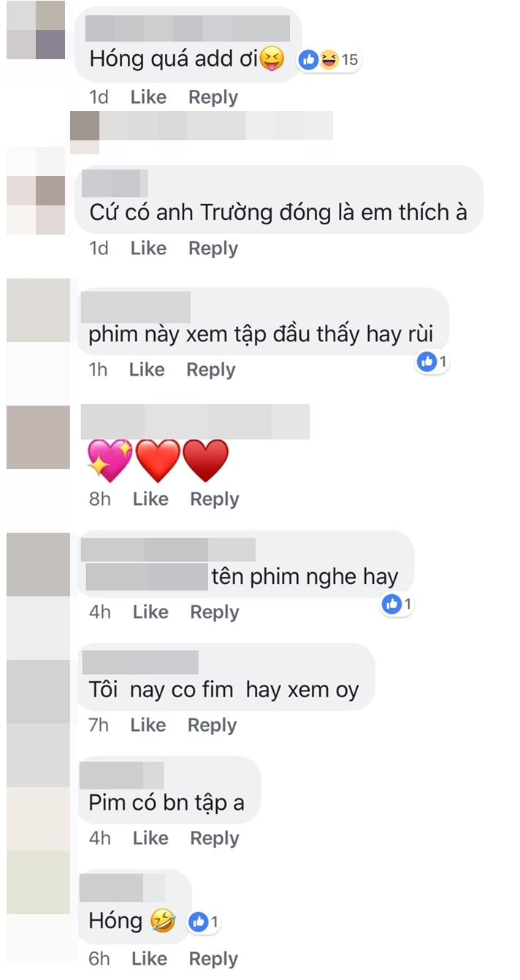Like the 'tên phim nghe hay' comment
This screenshot has width=520, height=980.
click(150, 612)
